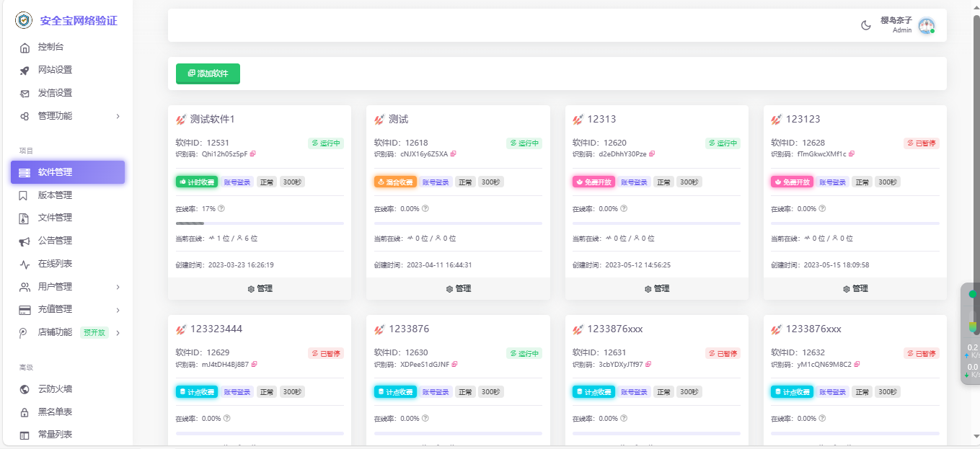This screenshot has height=449, width=980.
Task: Click 免费开放 tag on 12313 card
Action: coord(594,182)
